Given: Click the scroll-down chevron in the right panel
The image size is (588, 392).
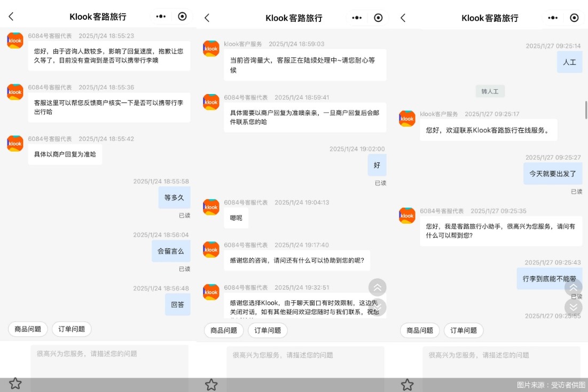Looking at the screenshot, I should [574, 307].
